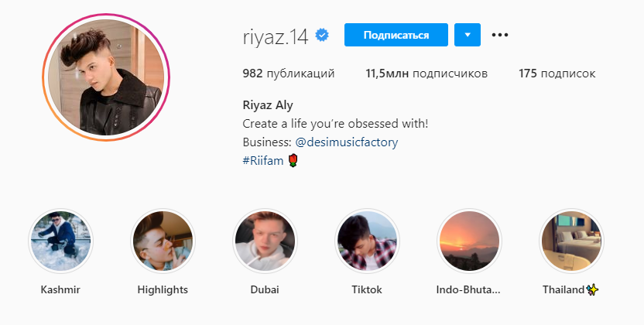View the 175 подписок following list
This screenshot has height=325, width=644.
pyautogui.click(x=557, y=74)
